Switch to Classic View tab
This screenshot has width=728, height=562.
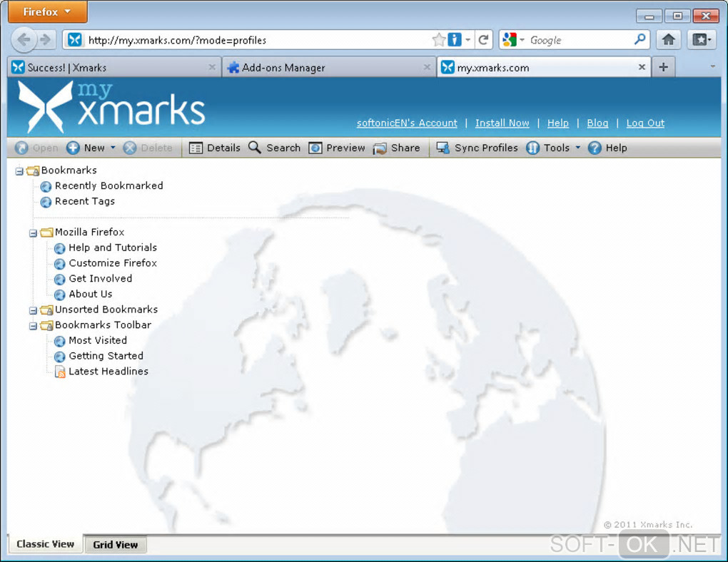[46, 544]
